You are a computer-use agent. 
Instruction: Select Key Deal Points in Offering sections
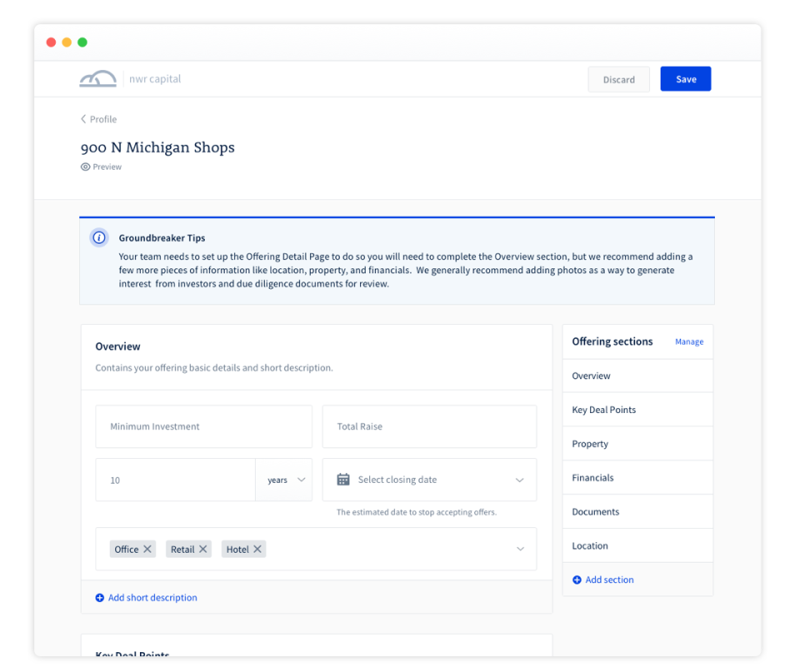[602, 409]
